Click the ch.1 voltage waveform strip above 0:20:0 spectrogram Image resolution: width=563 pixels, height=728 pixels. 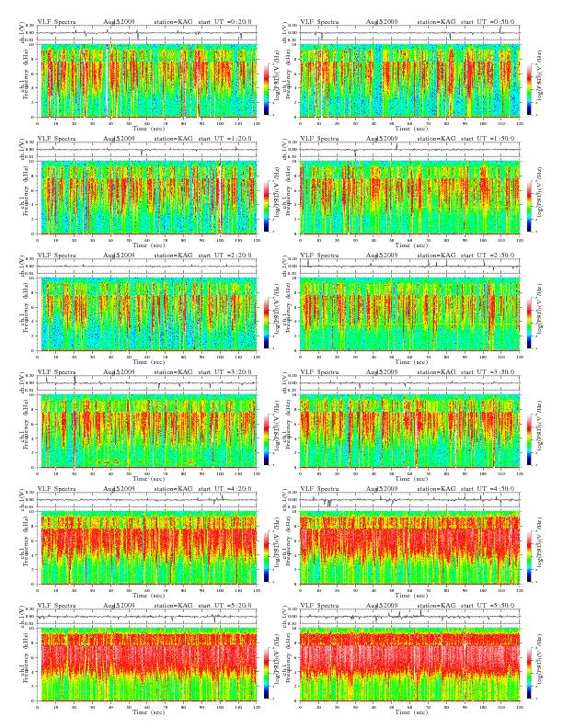point(147,33)
